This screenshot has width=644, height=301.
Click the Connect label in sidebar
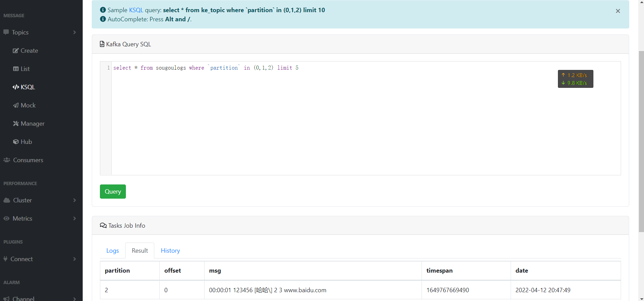click(x=22, y=259)
